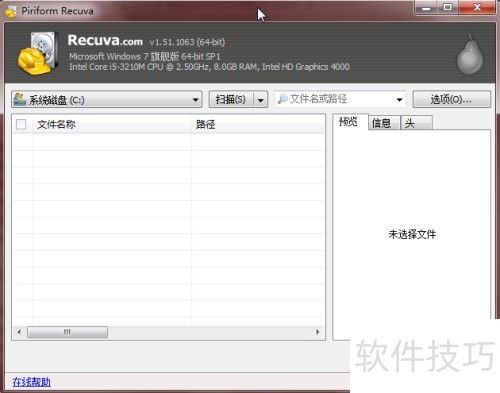
Task: Click the scrollbar left arrow
Action: click(19, 332)
